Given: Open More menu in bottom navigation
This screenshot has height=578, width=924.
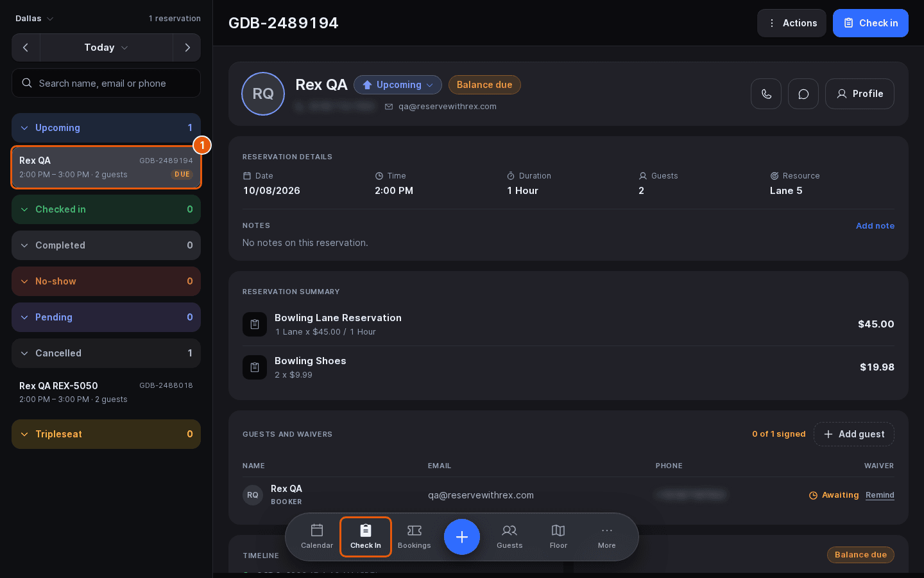Looking at the screenshot, I should point(607,537).
